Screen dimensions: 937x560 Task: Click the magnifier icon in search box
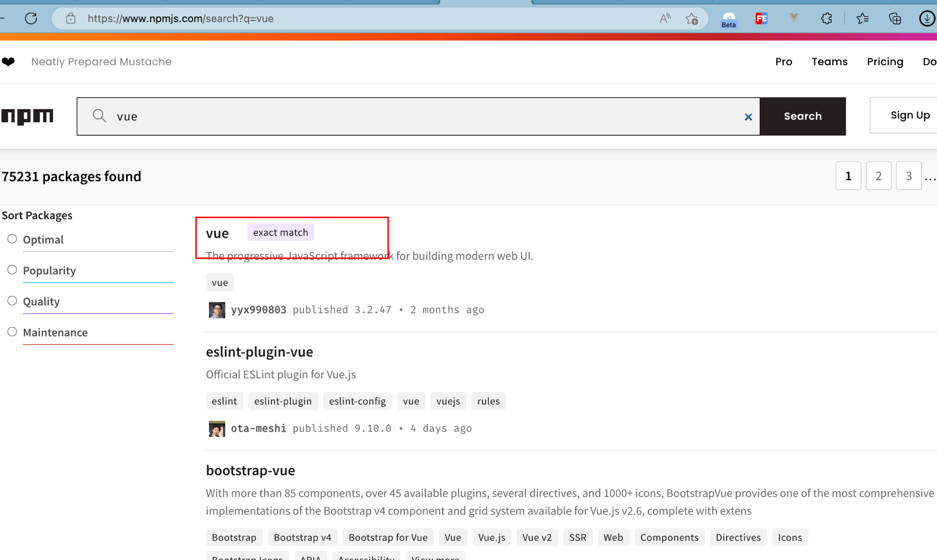pyautogui.click(x=99, y=116)
